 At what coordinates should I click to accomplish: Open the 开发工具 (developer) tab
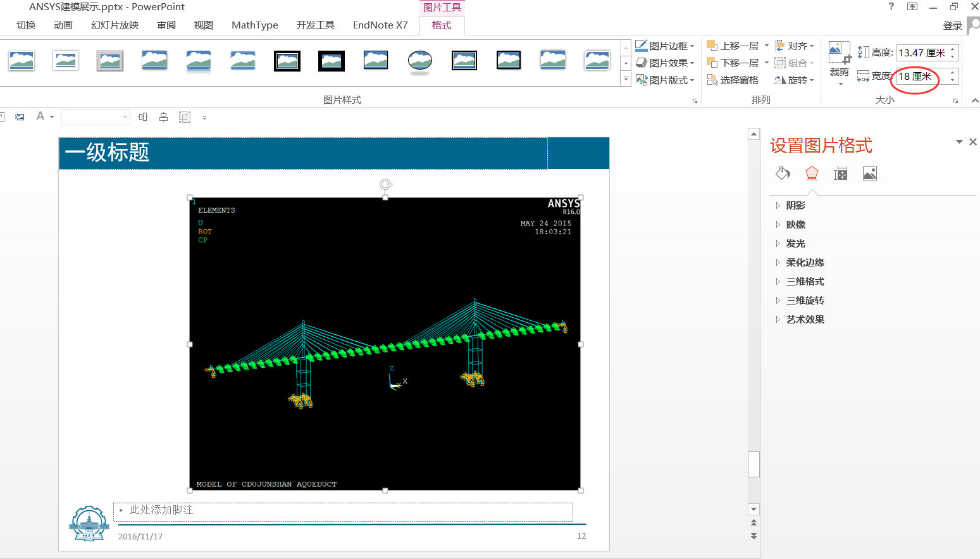pyautogui.click(x=315, y=25)
